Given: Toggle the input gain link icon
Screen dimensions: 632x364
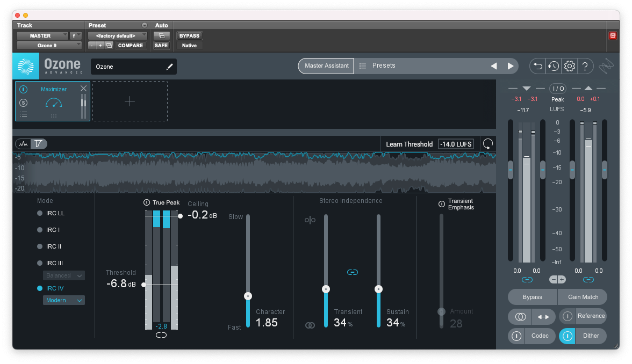Looking at the screenshot, I should click(527, 280).
